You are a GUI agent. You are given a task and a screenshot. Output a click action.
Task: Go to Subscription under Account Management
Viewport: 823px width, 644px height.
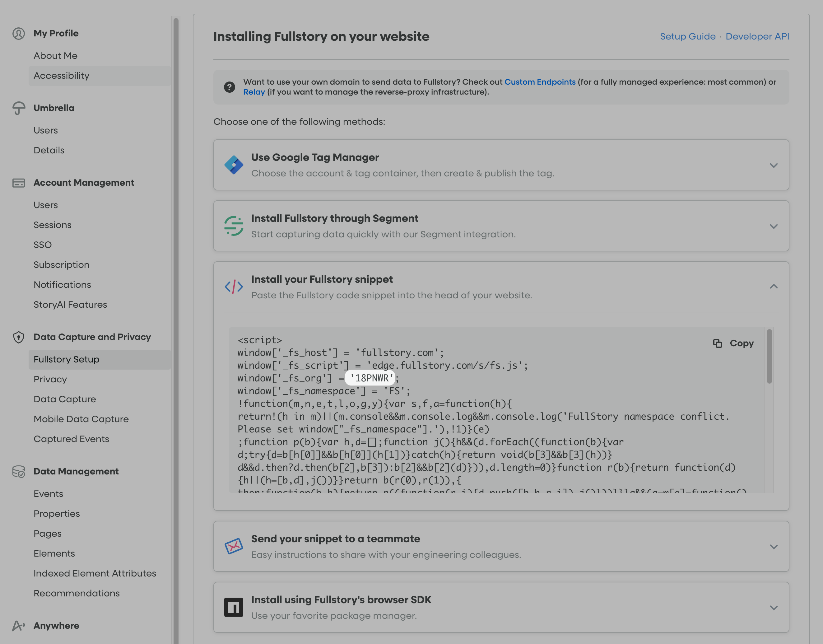coord(62,265)
